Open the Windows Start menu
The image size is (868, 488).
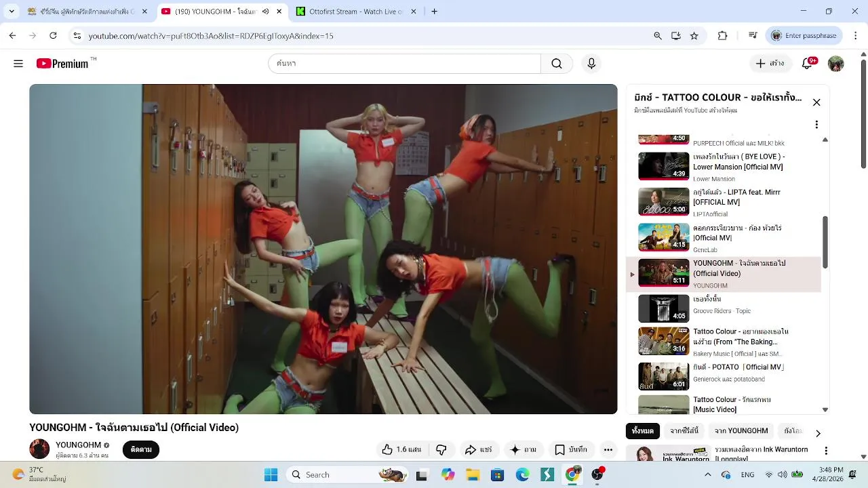point(271,474)
